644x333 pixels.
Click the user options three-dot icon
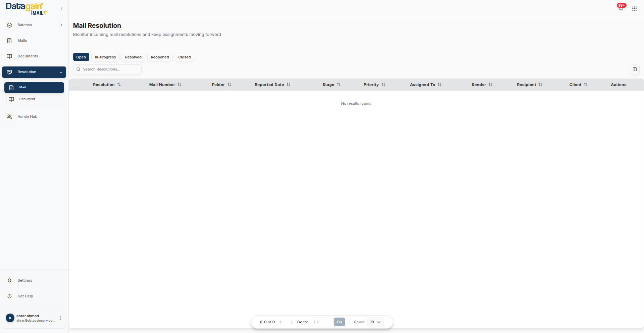tap(60, 318)
